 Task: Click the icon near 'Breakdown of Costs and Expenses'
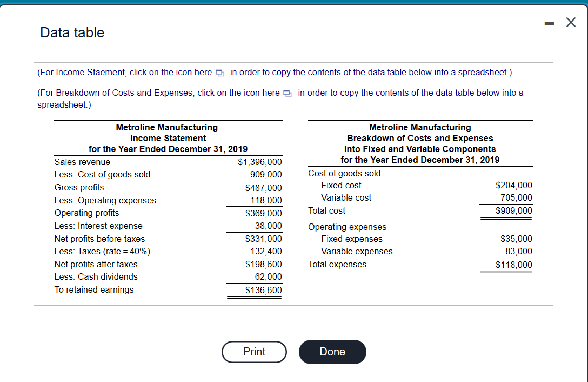pyautogui.click(x=286, y=93)
